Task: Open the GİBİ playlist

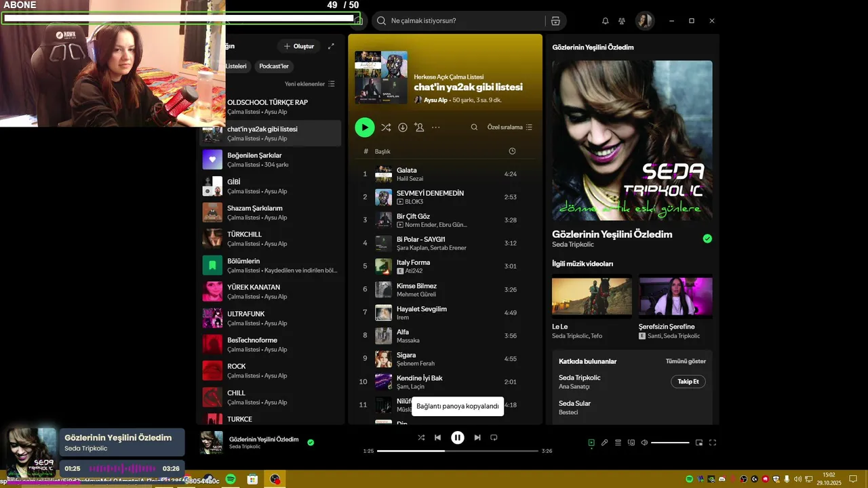Action: pos(271,186)
